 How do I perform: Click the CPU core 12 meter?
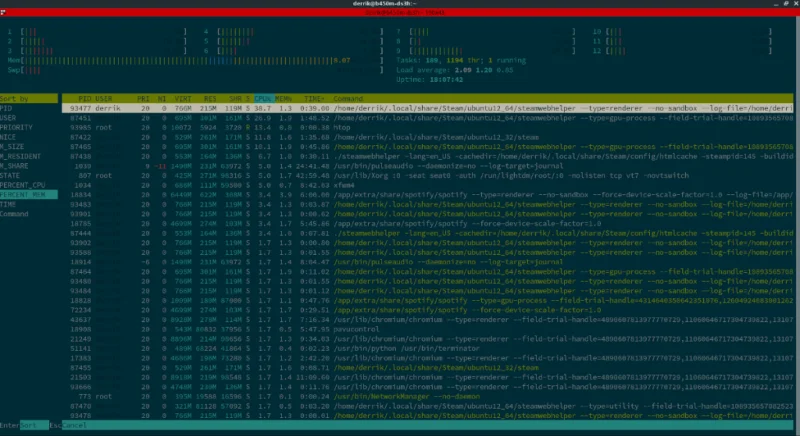click(682, 51)
